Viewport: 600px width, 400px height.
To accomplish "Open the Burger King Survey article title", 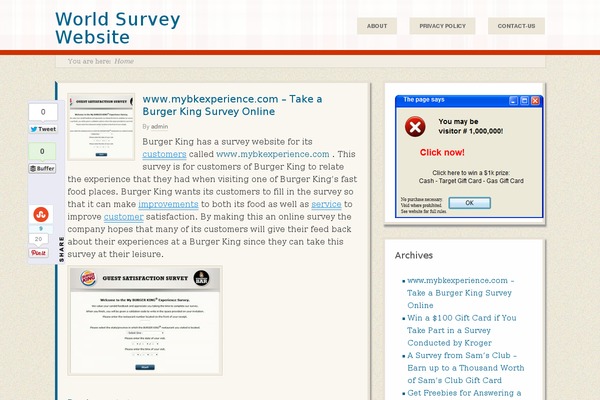I will (x=232, y=105).
